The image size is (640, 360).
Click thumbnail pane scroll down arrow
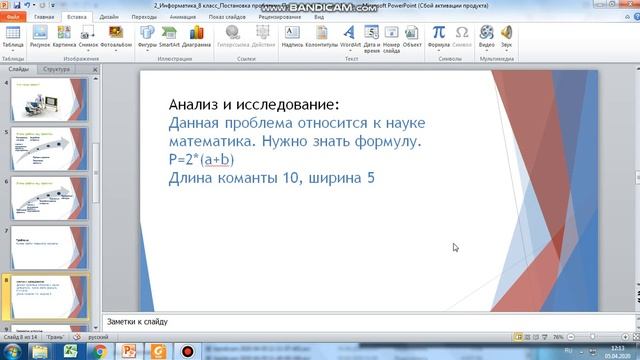pos(96,327)
